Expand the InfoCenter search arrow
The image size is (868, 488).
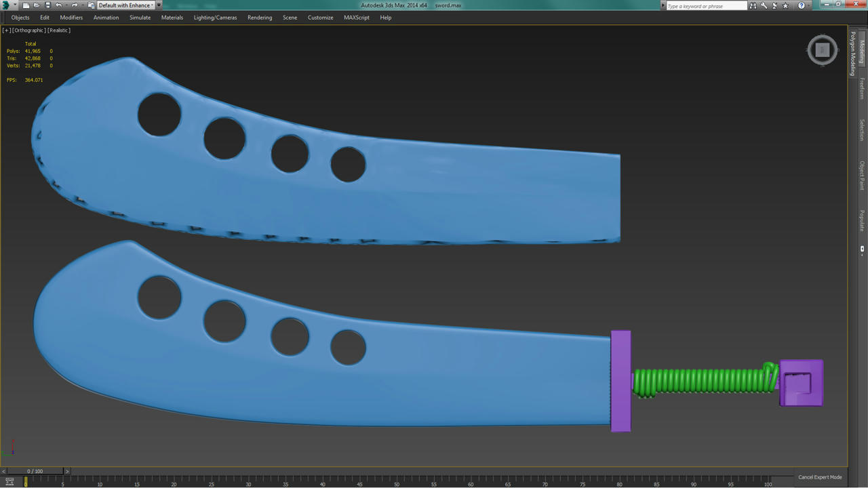click(x=663, y=5)
